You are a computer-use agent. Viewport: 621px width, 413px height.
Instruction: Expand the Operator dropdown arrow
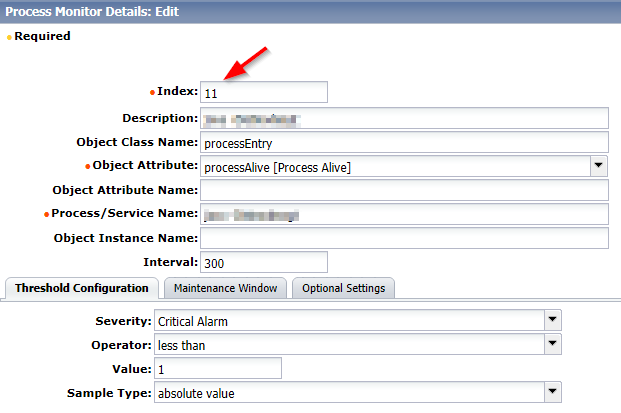tap(552, 344)
